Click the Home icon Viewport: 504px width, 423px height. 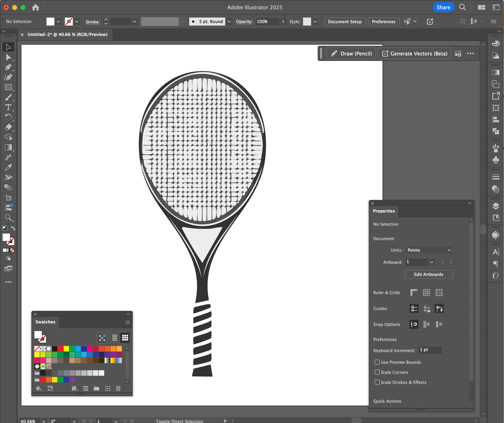(36, 8)
